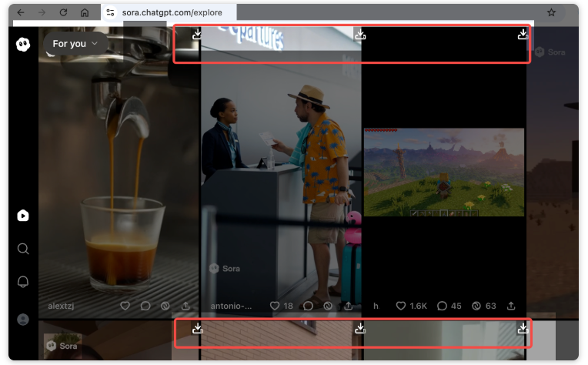
Task: Open comments on the antonio airport video
Action: pyautogui.click(x=308, y=306)
